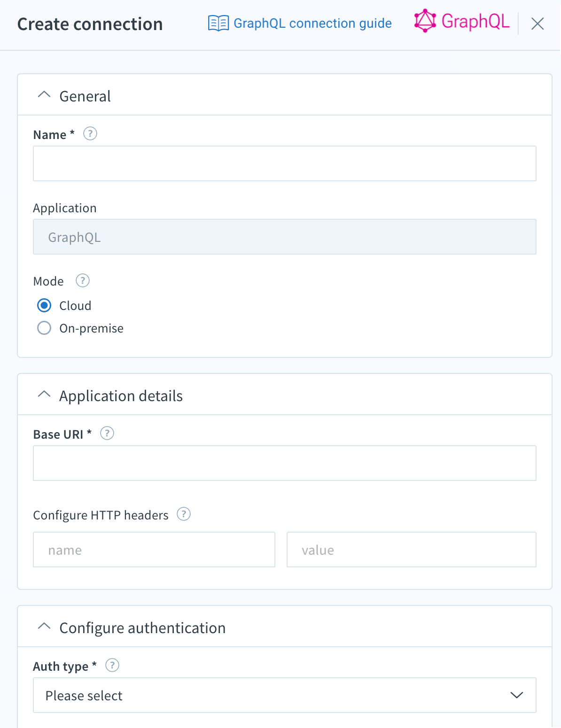Select the Cloud mode radio button
This screenshot has height=728, width=561.
(x=44, y=305)
